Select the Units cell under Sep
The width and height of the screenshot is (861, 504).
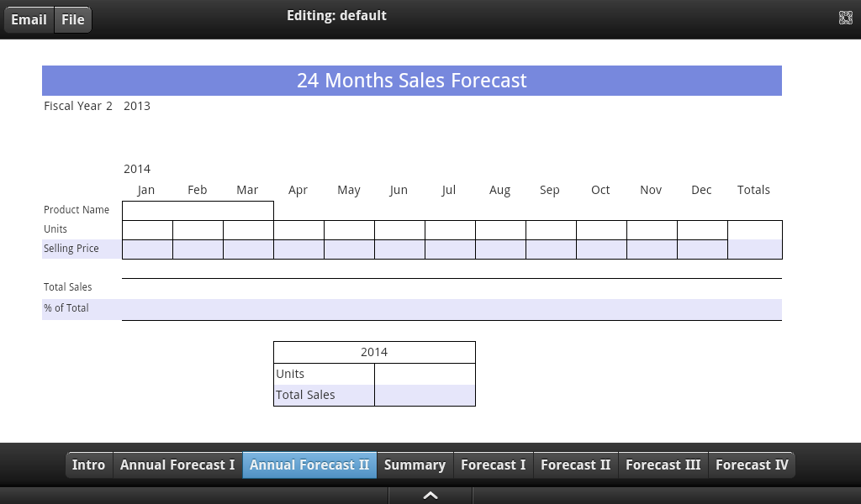(x=552, y=230)
